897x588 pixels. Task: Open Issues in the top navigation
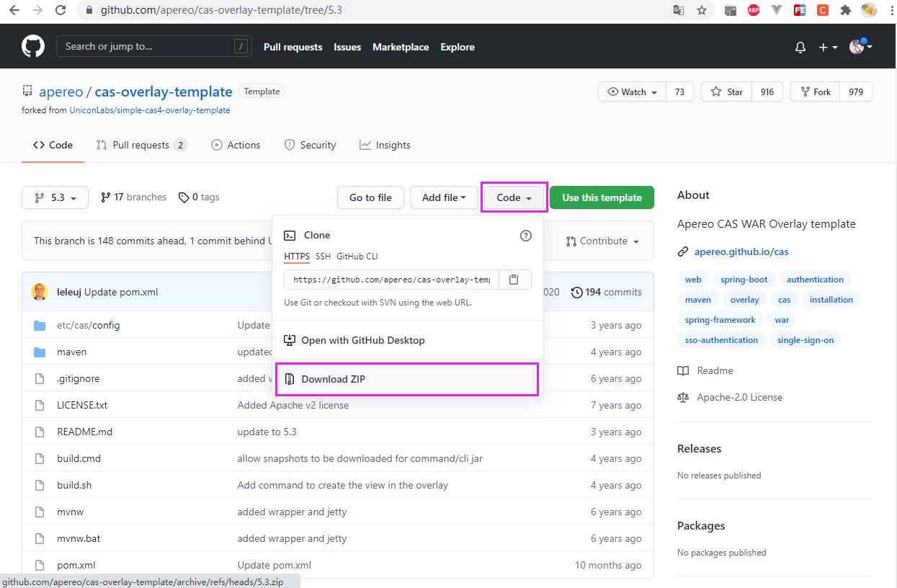coord(347,47)
